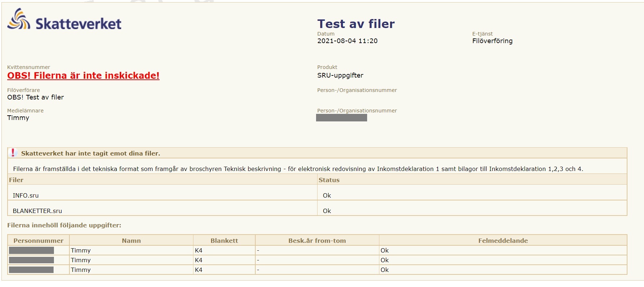
Task: Select the 'Datum' label
Action: pyautogui.click(x=326, y=34)
